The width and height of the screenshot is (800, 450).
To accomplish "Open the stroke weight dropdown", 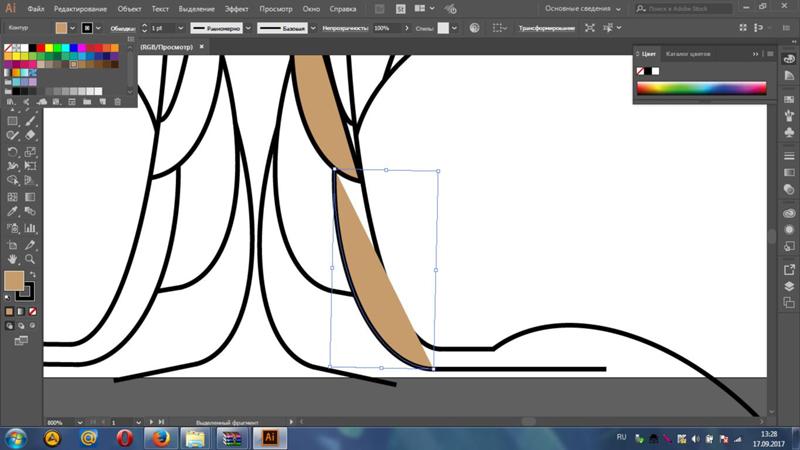I will 180,28.
